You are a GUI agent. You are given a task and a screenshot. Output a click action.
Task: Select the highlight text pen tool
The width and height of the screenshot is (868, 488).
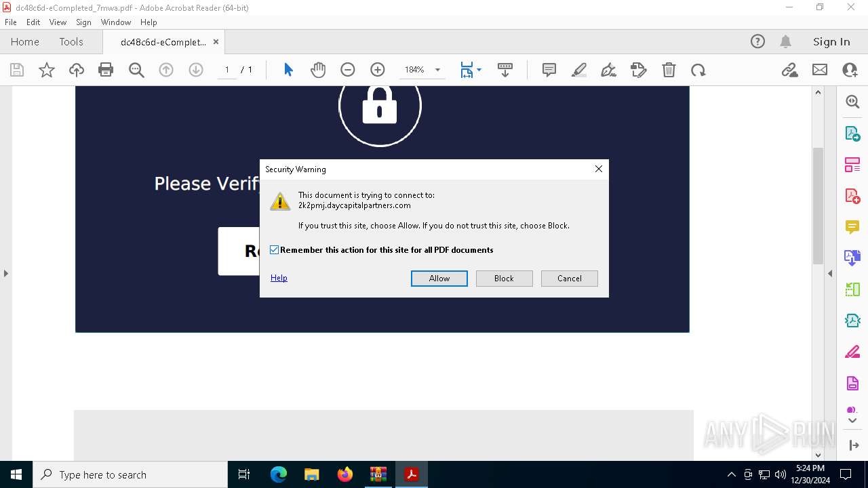(579, 70)
